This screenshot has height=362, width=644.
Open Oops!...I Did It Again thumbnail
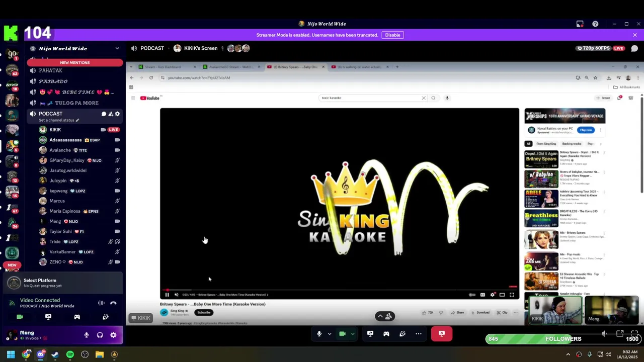(x=541, y=159)
